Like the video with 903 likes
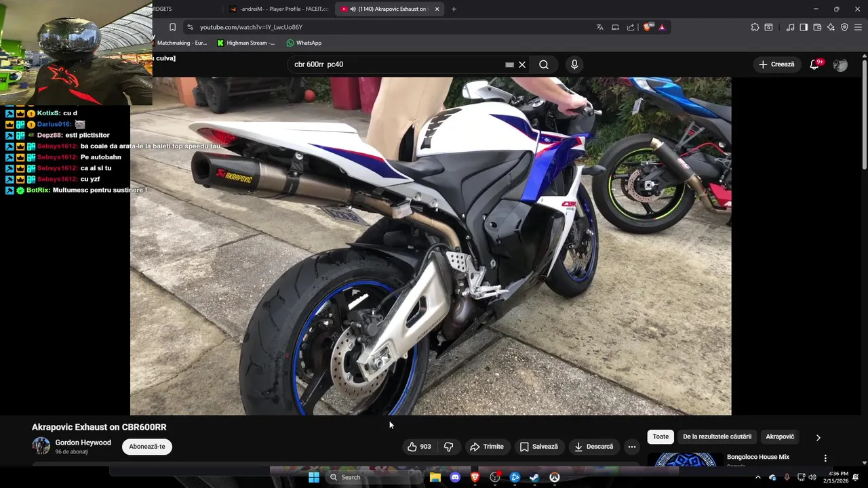 click(419, 447)
